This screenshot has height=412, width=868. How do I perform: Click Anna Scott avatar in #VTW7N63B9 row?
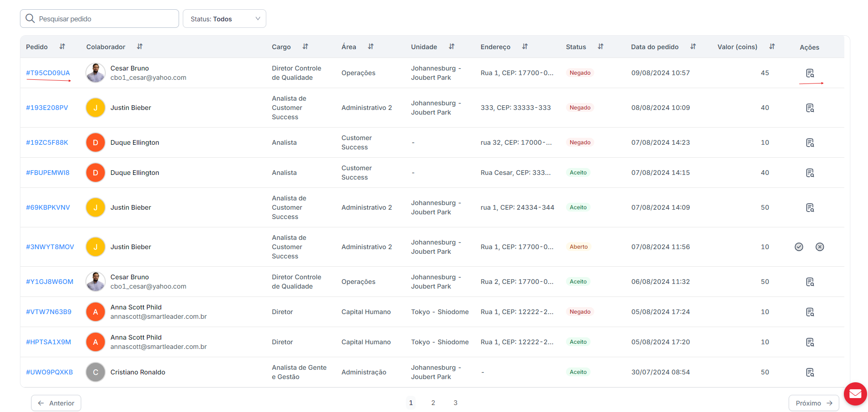96,312
